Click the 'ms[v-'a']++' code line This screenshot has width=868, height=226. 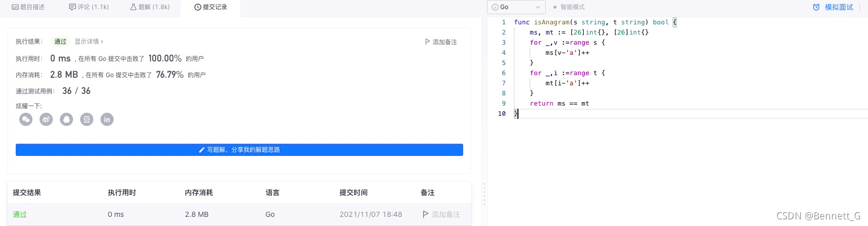pos(567,53)
